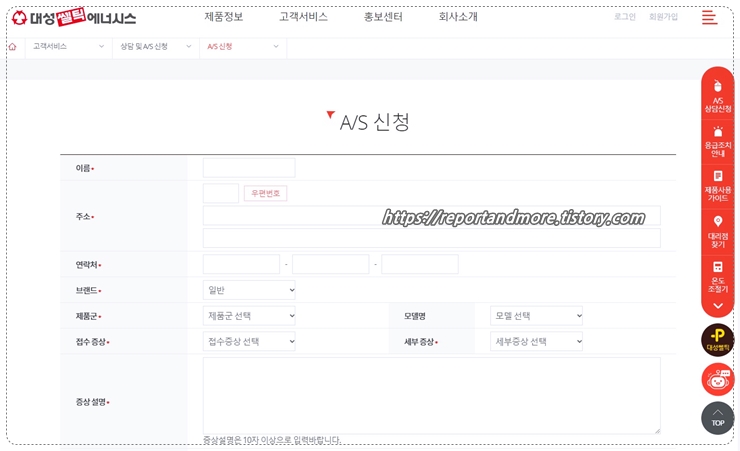Viewport: 740px width, 451px height.
Task: Open 온도 조절기 in side panel
Action: [x=718, y=277]
